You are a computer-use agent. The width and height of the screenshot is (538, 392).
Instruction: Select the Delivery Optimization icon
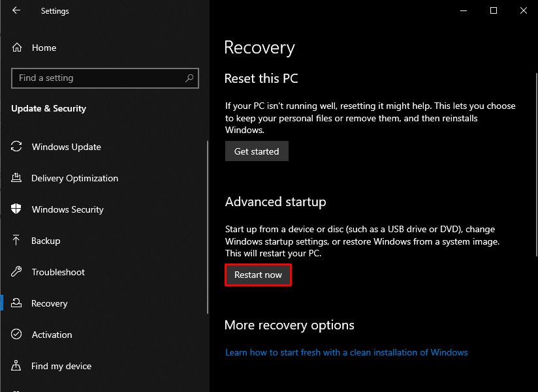click(x=16, y=178)
